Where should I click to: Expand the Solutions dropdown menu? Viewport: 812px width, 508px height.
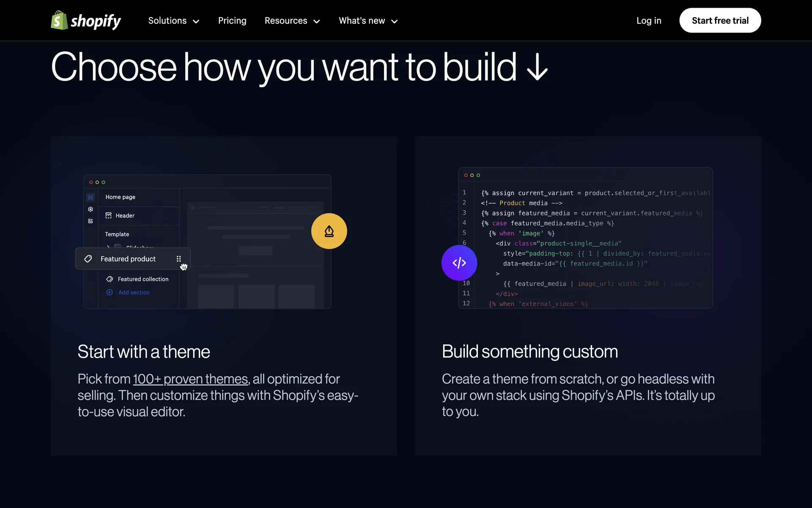click(x=173, y=21)
